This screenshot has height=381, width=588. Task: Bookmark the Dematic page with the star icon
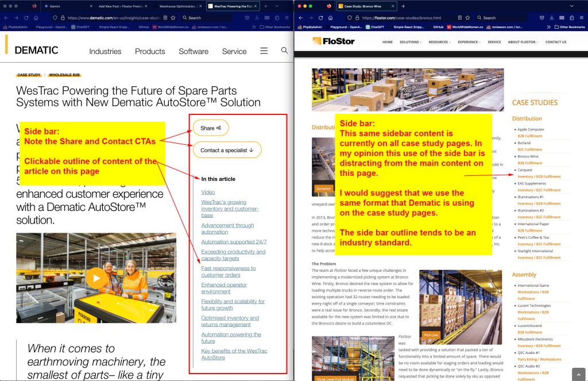[174, 18]
